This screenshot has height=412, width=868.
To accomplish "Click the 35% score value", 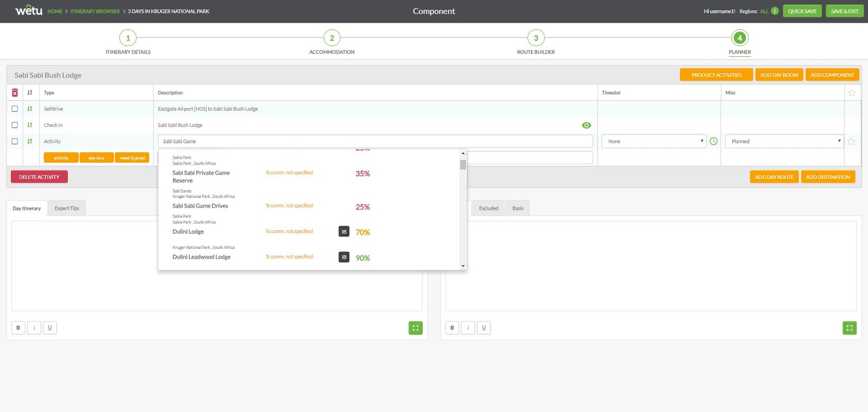I will coord(363,173).
